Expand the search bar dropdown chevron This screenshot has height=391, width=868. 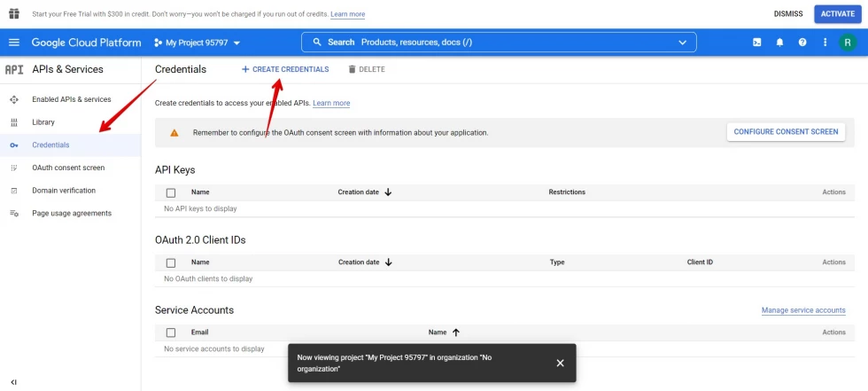click(x=682, y=43)
